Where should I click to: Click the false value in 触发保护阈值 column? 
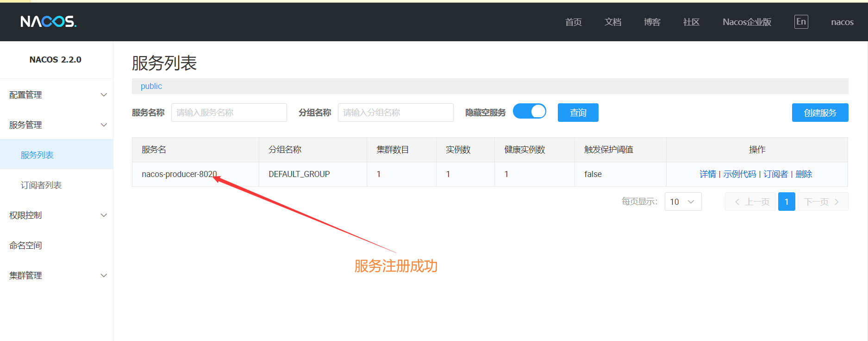(x=593, y=174)
